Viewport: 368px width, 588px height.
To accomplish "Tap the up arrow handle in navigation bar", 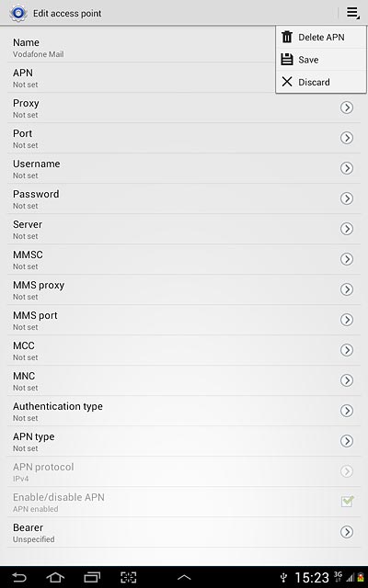I will pos(184,578).
